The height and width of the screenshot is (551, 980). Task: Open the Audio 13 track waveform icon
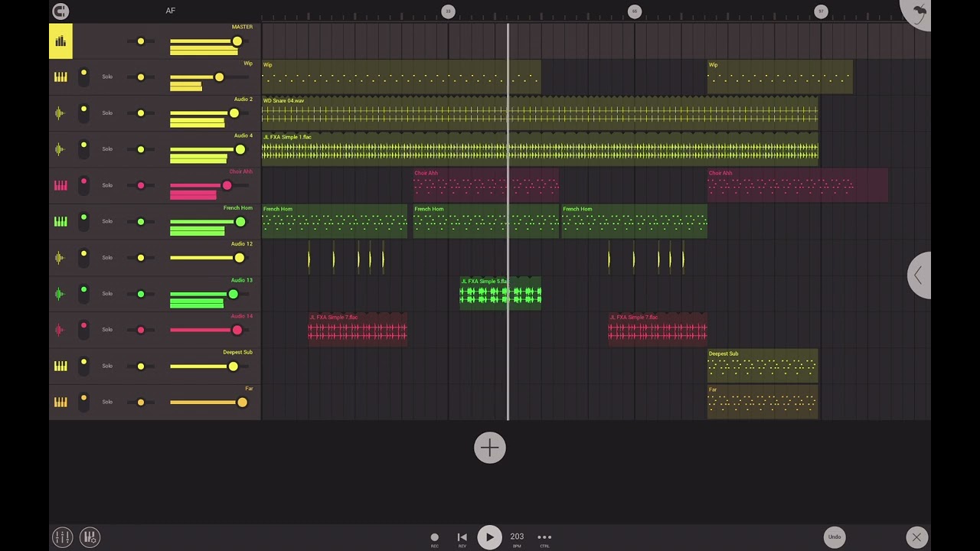(60, 293)
